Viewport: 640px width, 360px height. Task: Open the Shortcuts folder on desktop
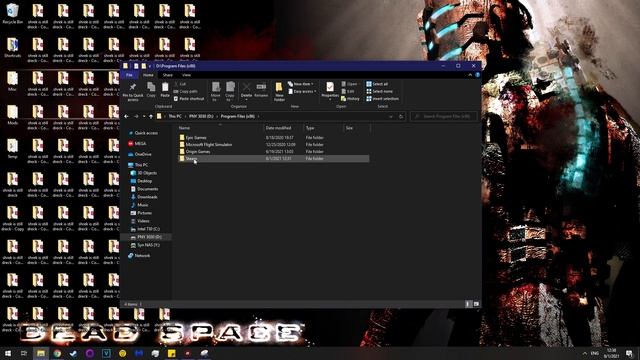pos(12,47)
